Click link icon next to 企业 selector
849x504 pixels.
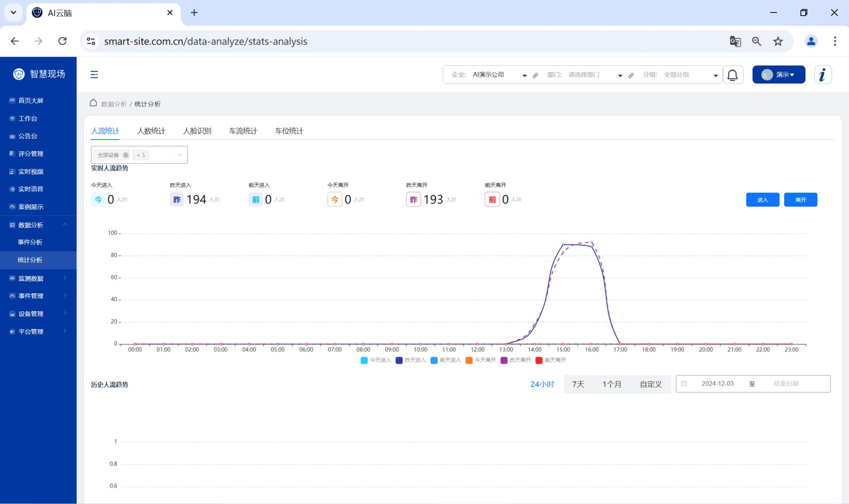535,75
